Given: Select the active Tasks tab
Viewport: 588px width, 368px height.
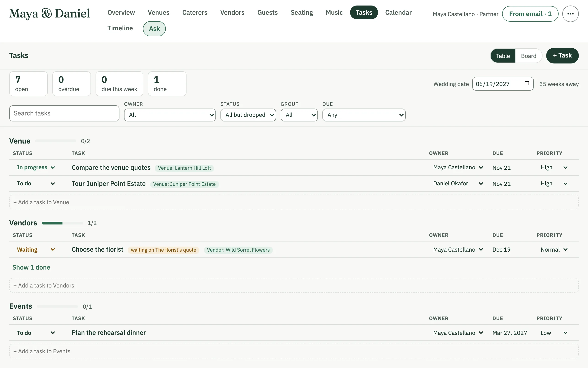Looking at the screenshot, I should (364, 12).
